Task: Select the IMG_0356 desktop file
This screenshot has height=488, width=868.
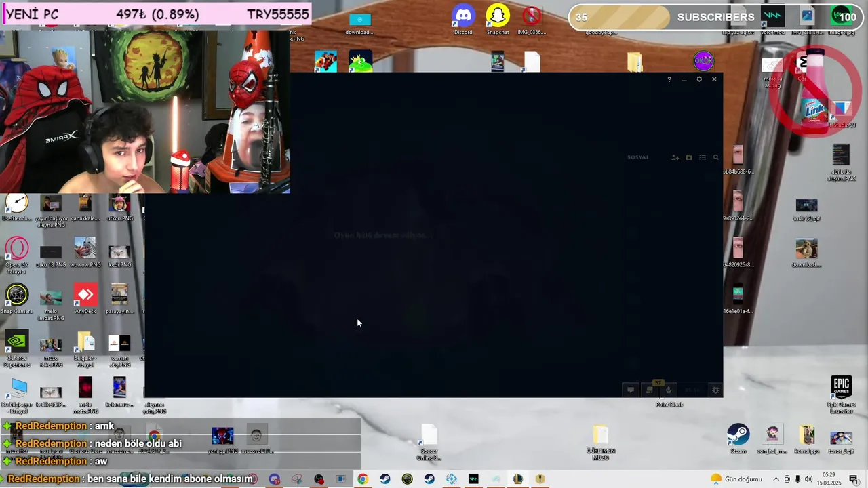Action: (532, 20)
